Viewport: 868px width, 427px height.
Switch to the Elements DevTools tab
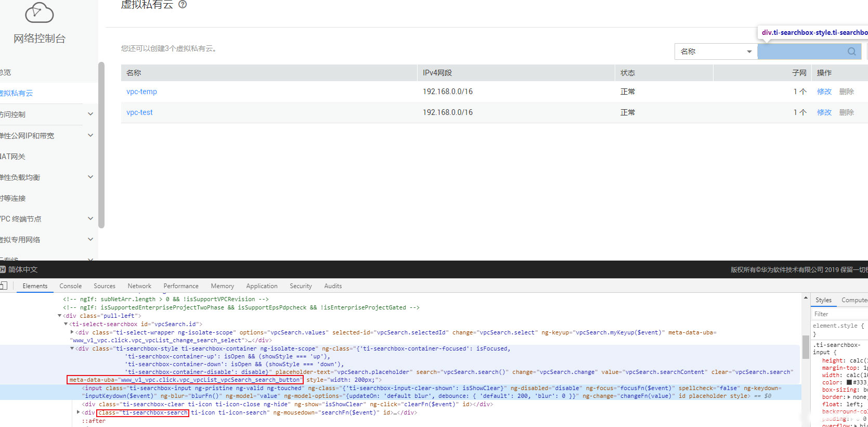point(35,286)
